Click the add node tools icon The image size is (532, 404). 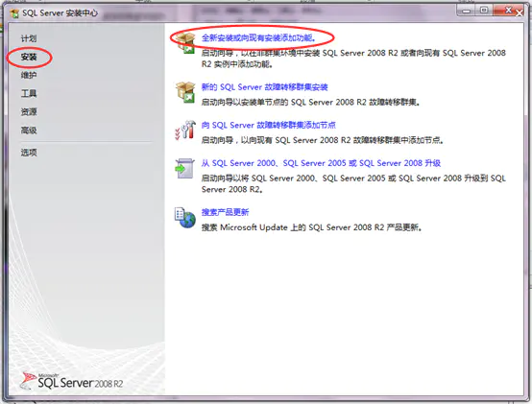tap(185, 131)
